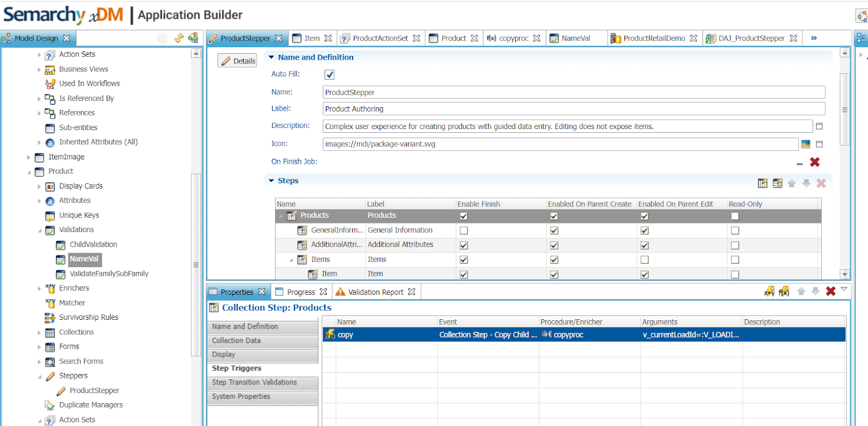The image size is (868, 426).
Task: Click the Details button
Action: [238, 61]
